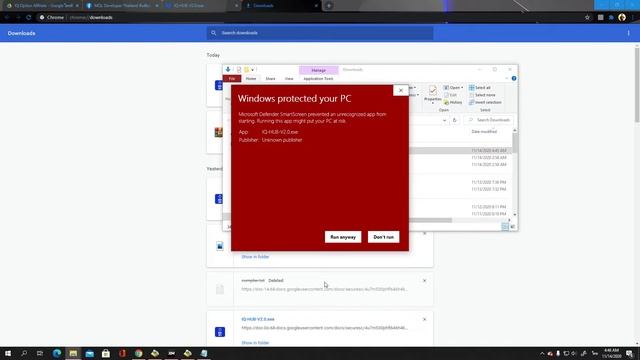
Task: Click Invert selection in Explorer ribbon
Action: [485, 102]
